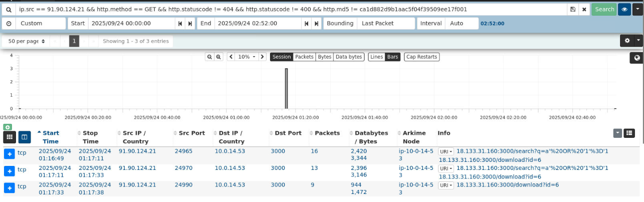Expand session with Src Port 24965

[x=9, y=154]
